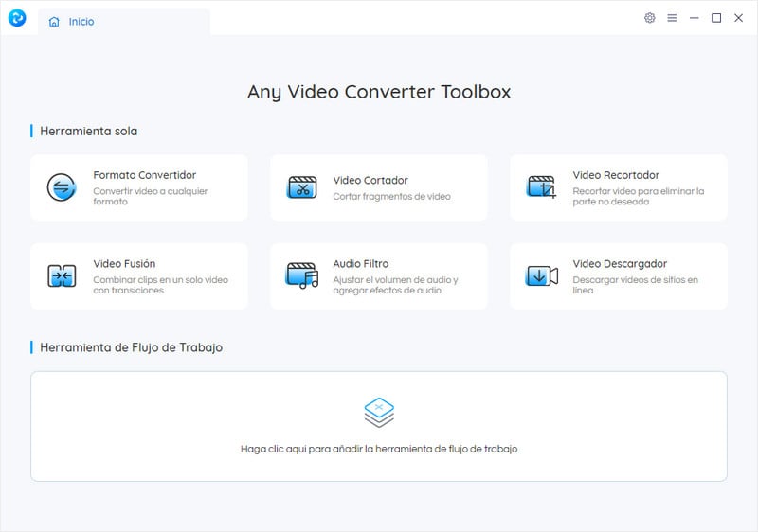Click the Video Fusión merge icon
Screen dimensions: 758x532
[x=62, y=276]
